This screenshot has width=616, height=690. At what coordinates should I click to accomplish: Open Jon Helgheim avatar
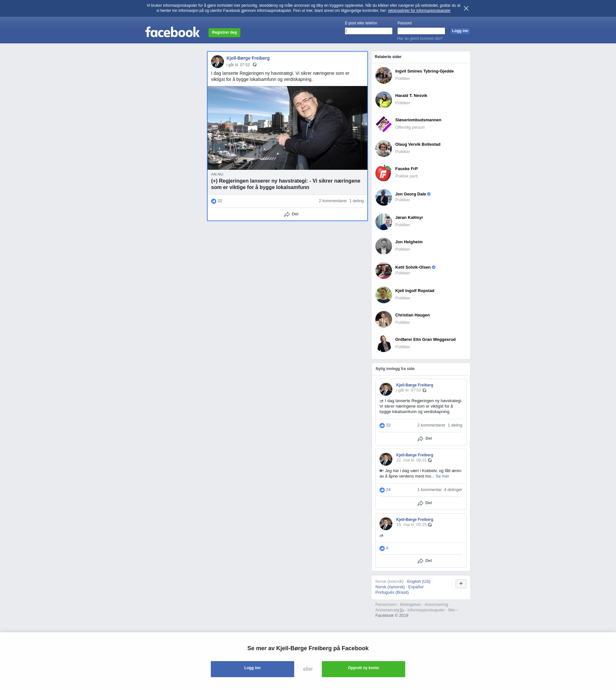click(x=383, y=246)
